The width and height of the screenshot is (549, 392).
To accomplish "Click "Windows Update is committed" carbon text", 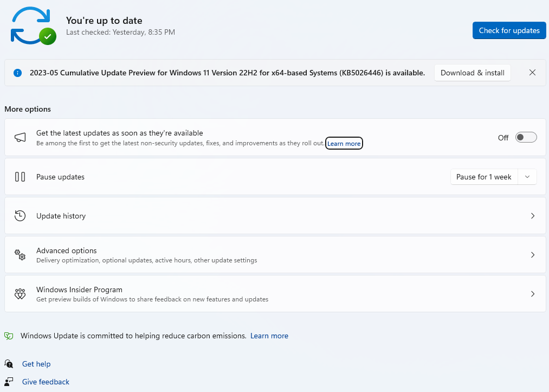I will pyautogui.click(x=133, y=336).
